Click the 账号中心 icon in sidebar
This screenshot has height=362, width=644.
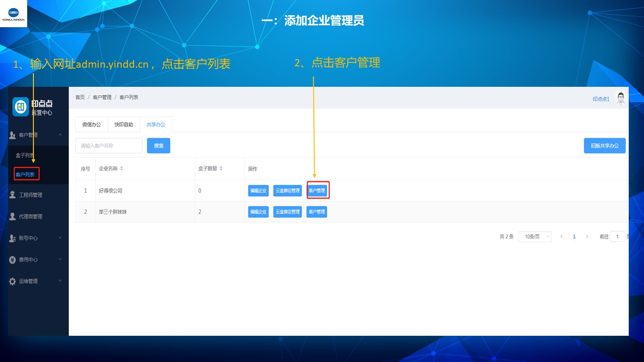coord(12,238)
